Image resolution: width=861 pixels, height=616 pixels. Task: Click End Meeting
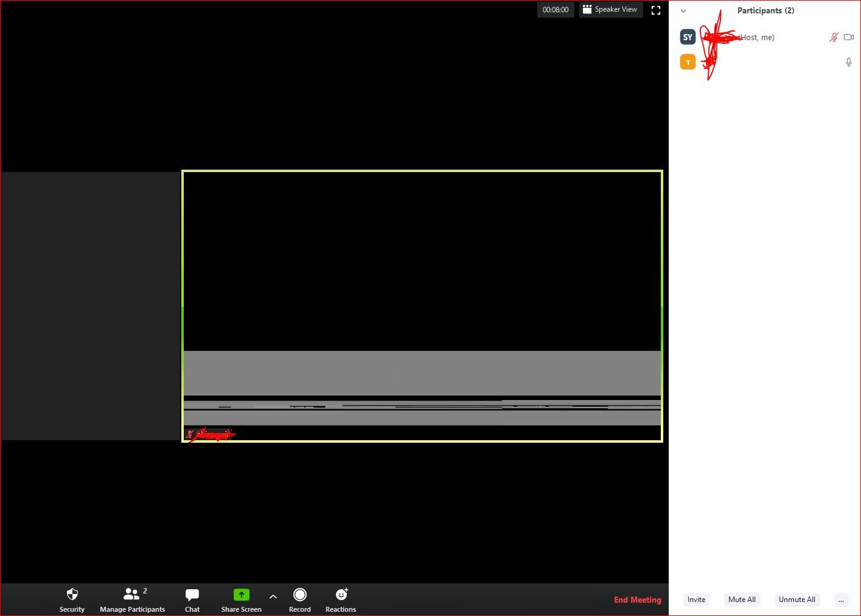tap(638, 600)
